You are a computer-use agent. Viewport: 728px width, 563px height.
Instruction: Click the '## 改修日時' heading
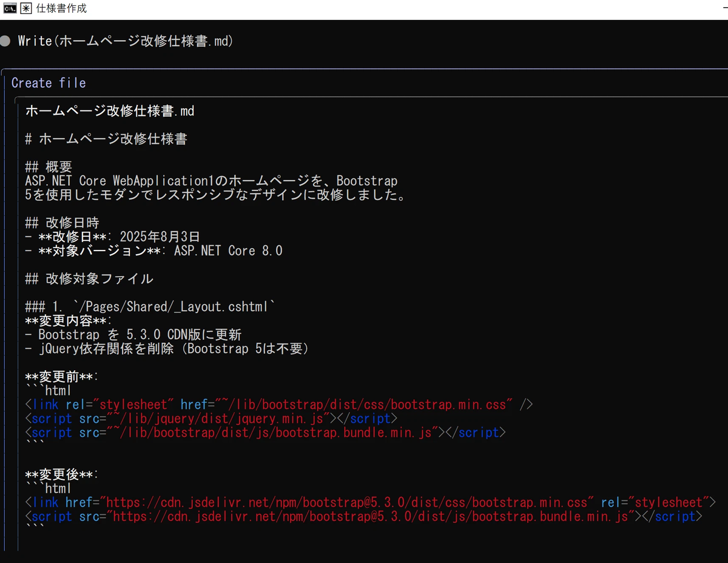[x=62, y=223]
